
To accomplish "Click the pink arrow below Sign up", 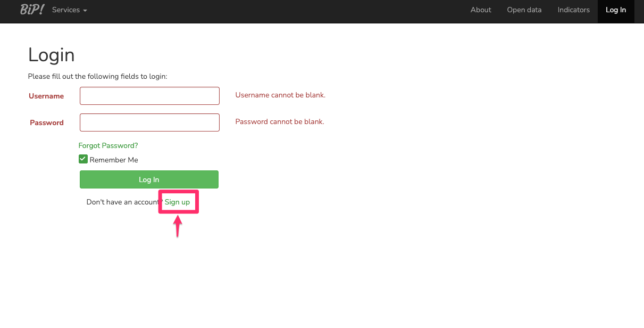I will coord(178,226).
